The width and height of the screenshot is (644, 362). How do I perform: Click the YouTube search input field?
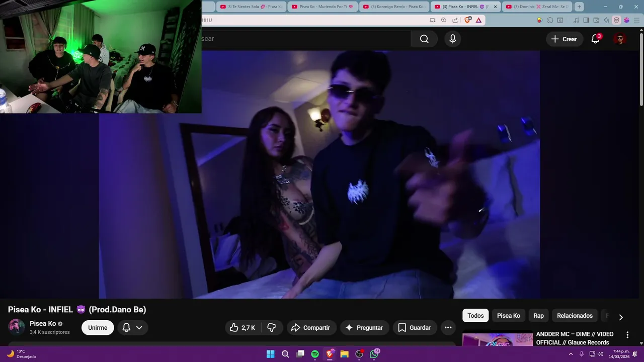point(306,39)
